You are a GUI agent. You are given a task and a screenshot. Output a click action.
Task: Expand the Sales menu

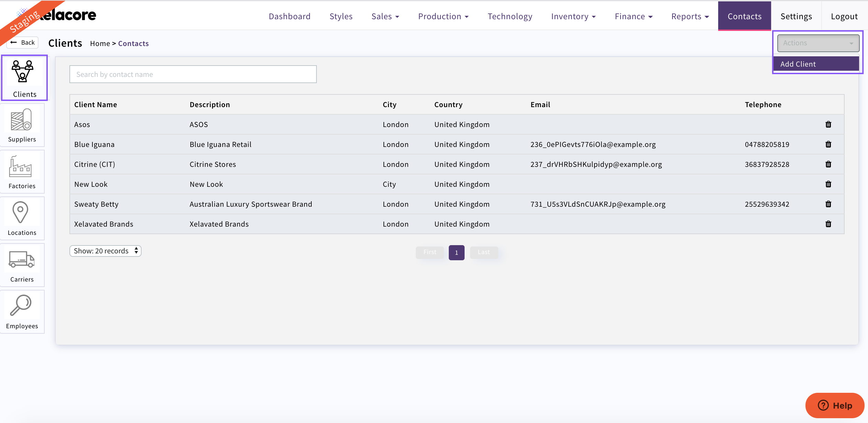pos(385,16)
